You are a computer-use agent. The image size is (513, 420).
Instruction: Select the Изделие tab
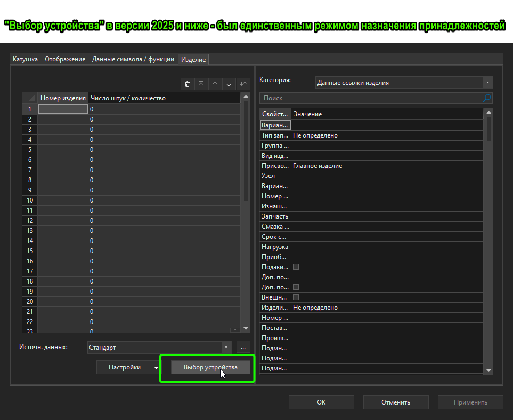pyautogui.click(x=193, y=60)
